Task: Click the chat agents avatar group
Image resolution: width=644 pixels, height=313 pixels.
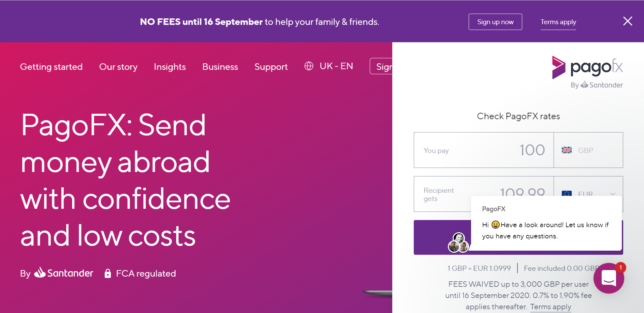Action: point(458,242)
